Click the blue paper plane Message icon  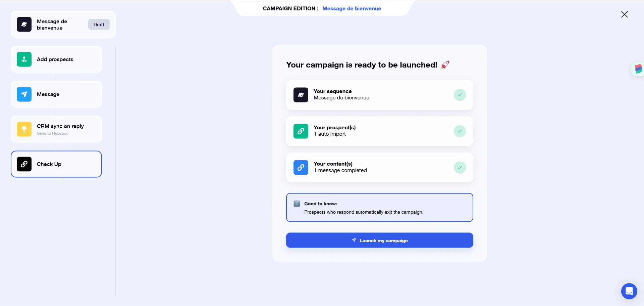coord(24,94)
